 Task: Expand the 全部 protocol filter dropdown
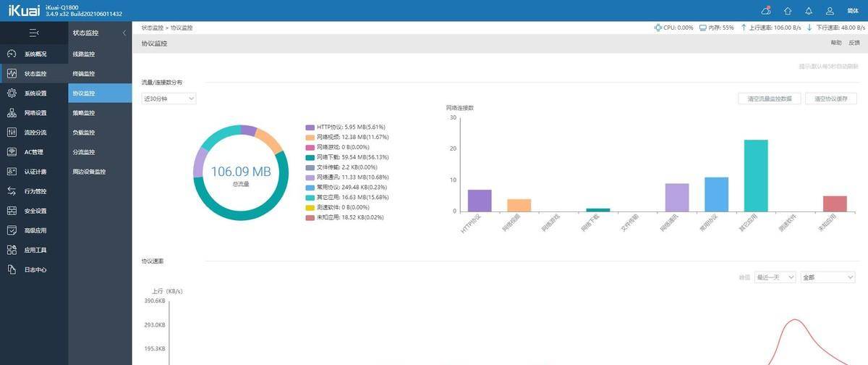click(x=828, y=277)
